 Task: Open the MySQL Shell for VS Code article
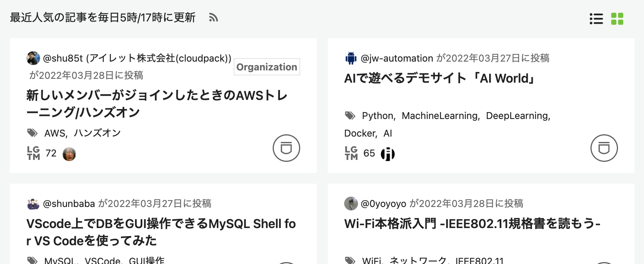point(161,232)
